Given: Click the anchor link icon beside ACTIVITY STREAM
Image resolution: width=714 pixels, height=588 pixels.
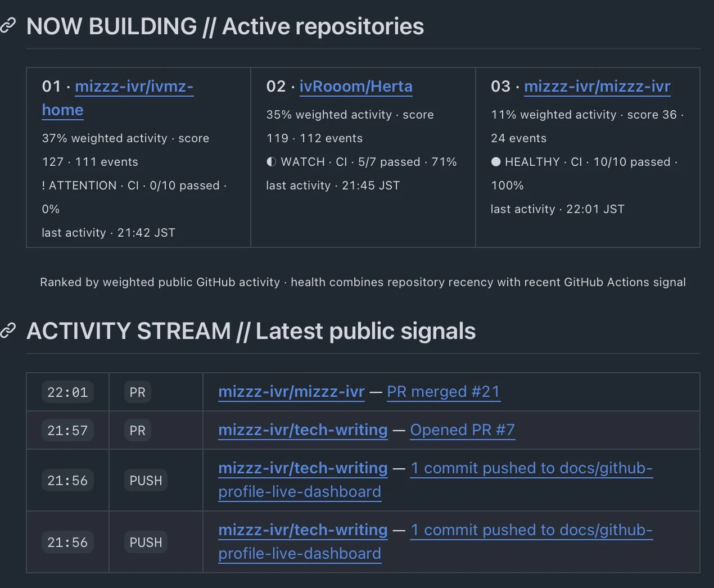Looking at the screenshot, I should (8, 331).
